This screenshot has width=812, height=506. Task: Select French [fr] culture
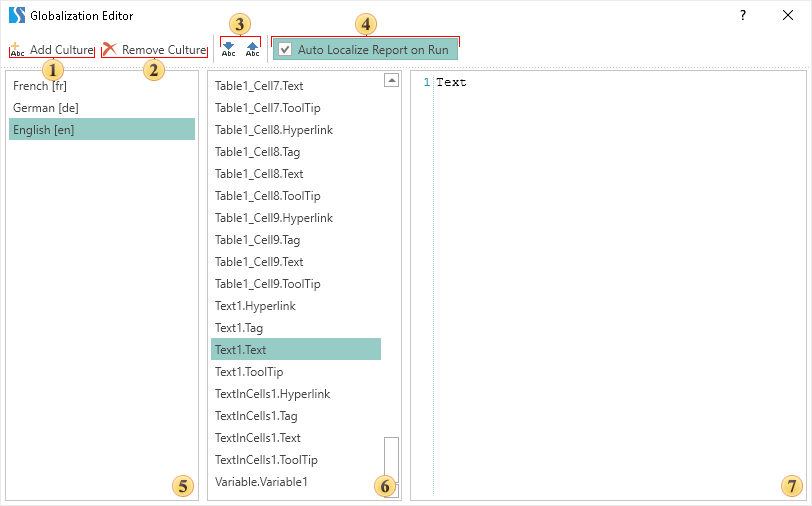[x=40, y=86]
